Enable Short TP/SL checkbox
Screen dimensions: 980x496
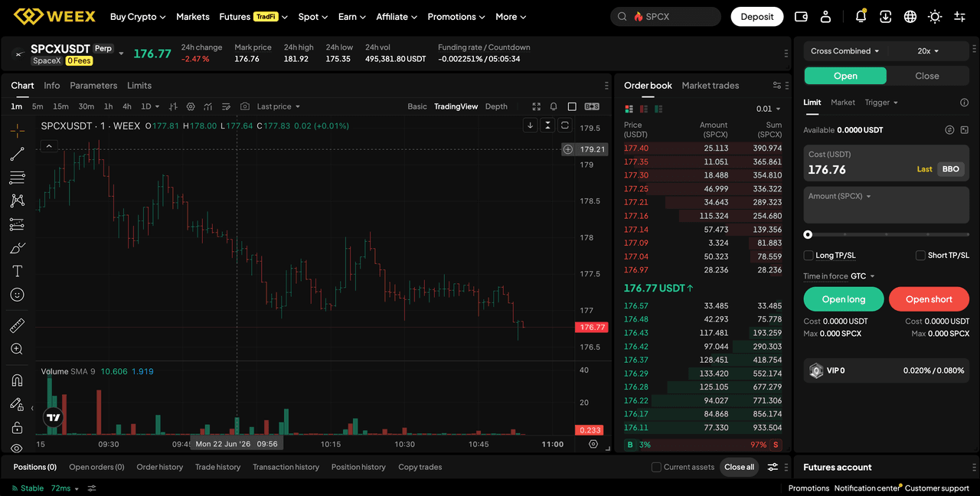click(920, 255)
